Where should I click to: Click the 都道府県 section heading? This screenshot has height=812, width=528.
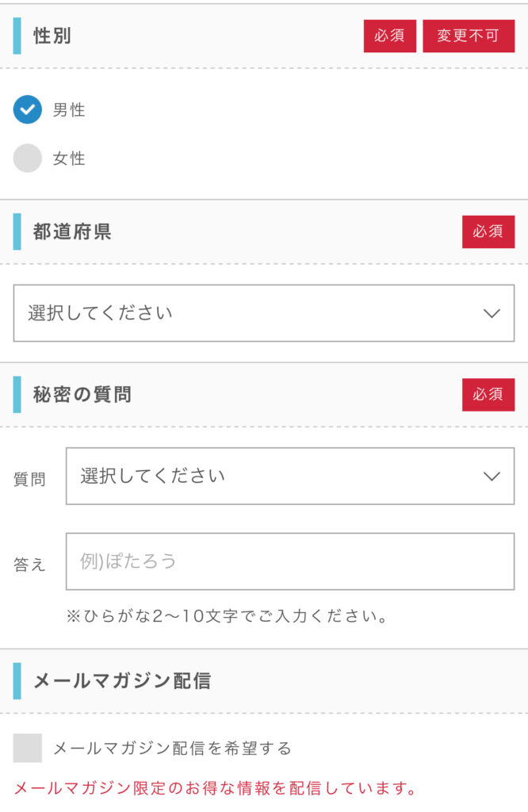coord(72,232)
